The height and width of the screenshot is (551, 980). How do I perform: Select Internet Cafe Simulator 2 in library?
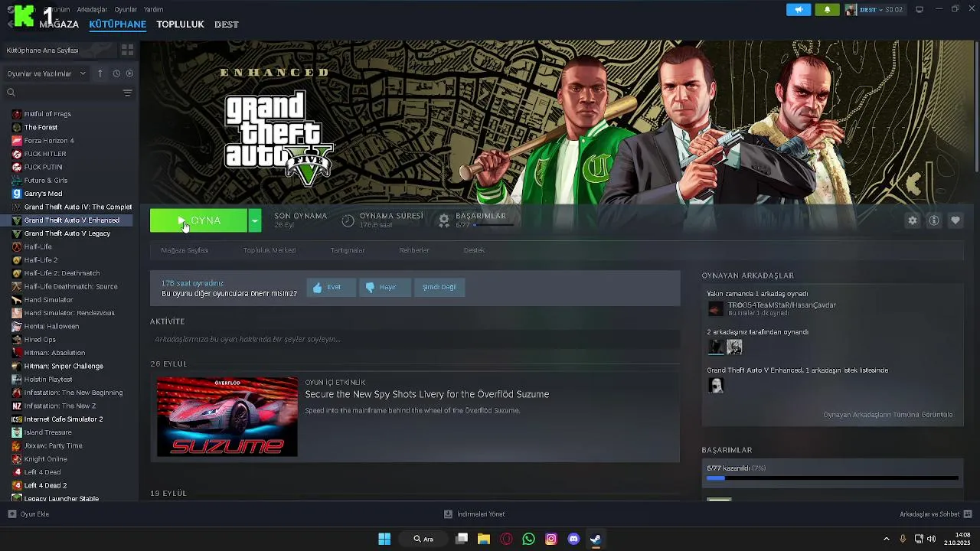coord(64,419)
